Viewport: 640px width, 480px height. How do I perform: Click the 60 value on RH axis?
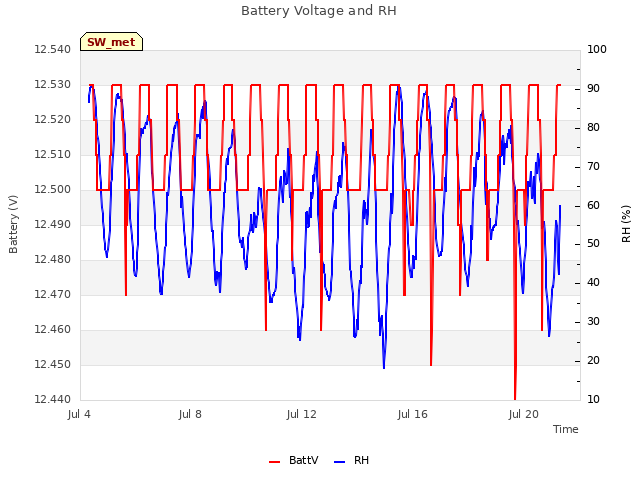[593, 205]
